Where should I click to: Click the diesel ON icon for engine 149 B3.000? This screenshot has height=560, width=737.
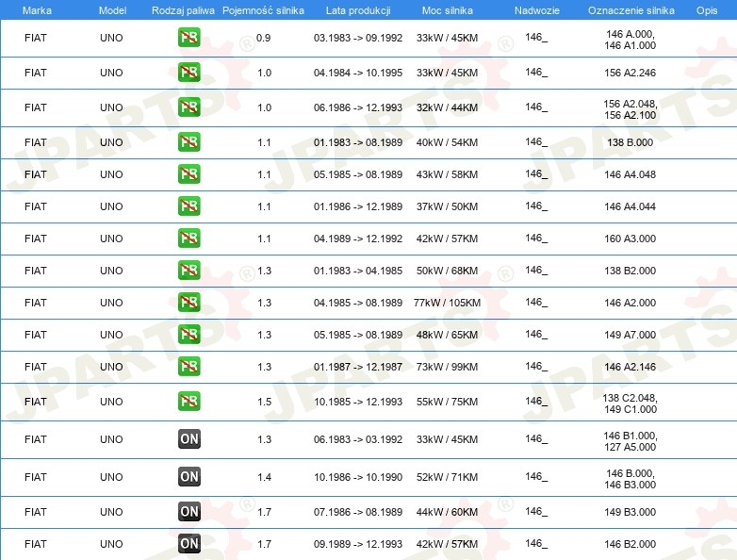click(x=188, y=512)
